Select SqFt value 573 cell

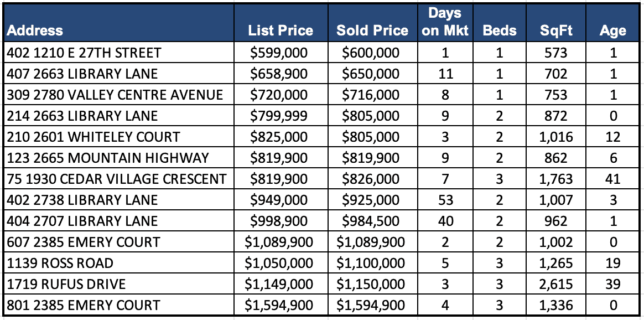(x=556, y=53)
